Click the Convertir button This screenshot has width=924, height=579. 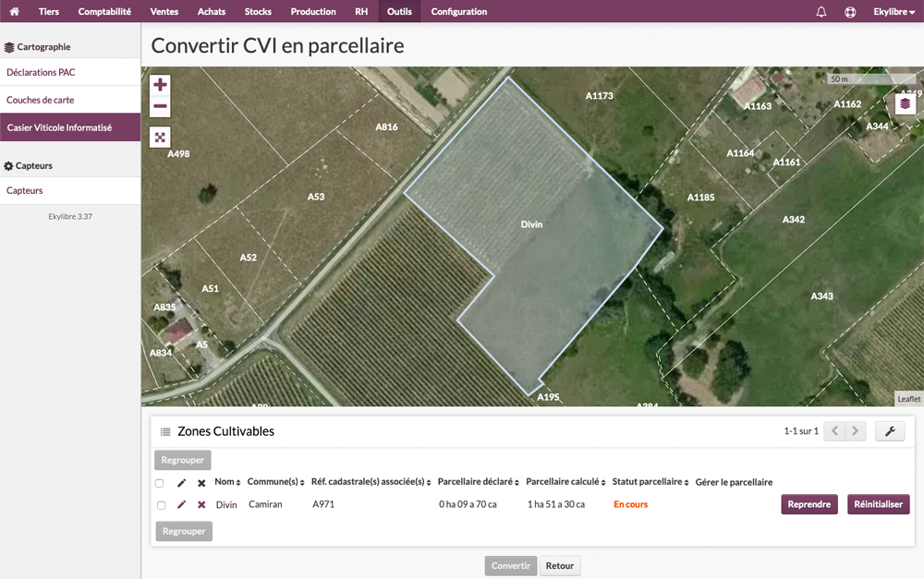coord(510,566)
